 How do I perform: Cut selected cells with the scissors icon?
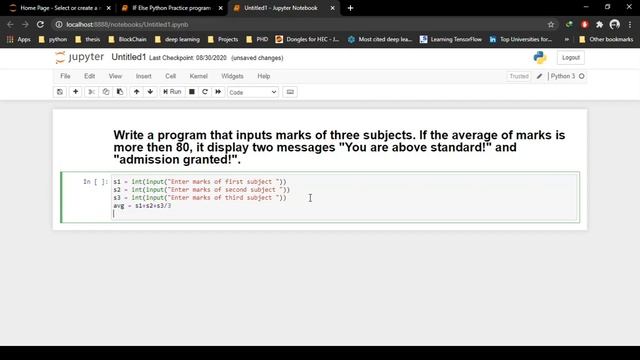click(x=91, y=92)
